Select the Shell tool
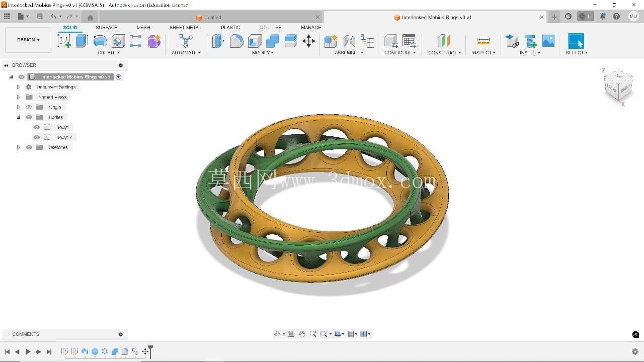The width and height of the screenshot is (644, 362). [255, 41]
